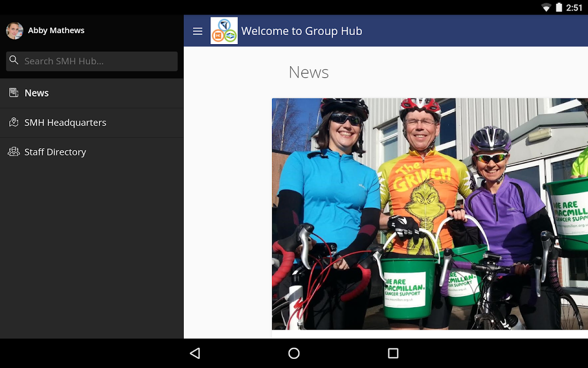Open the cyclists news photo
Screen dimensions: 588x368
tap(430, 214)
